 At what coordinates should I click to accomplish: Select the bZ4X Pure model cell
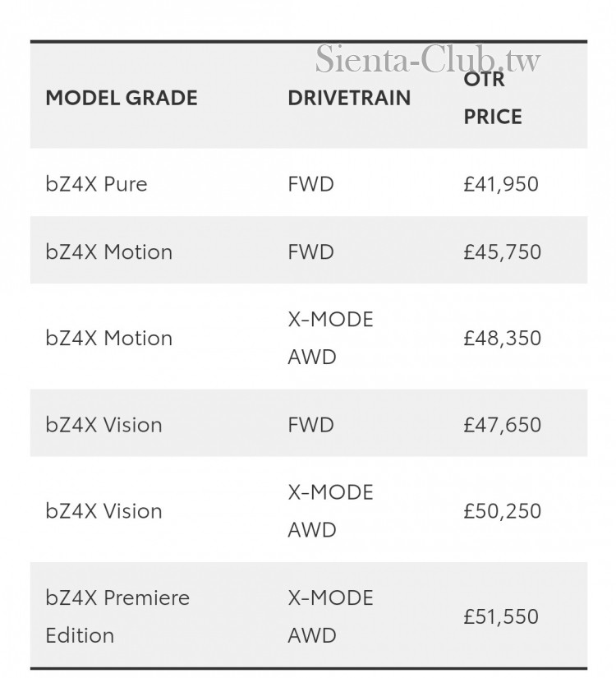click(97, 183)
